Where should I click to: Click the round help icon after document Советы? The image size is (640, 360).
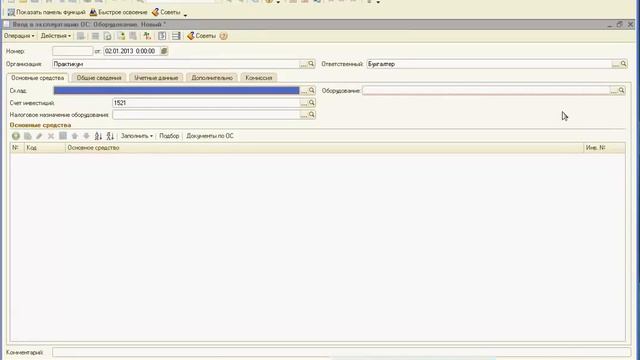pos(223,36)
